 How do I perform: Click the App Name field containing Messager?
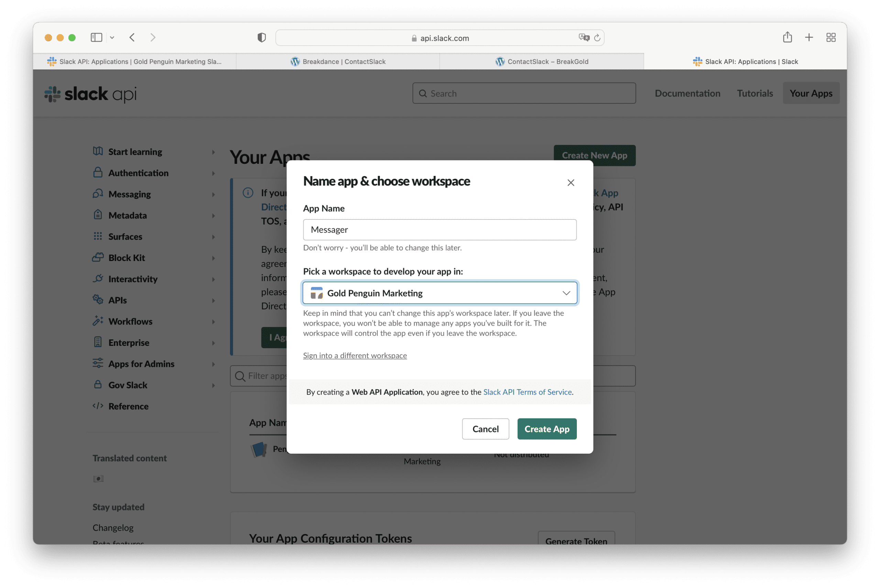point(439,229)
